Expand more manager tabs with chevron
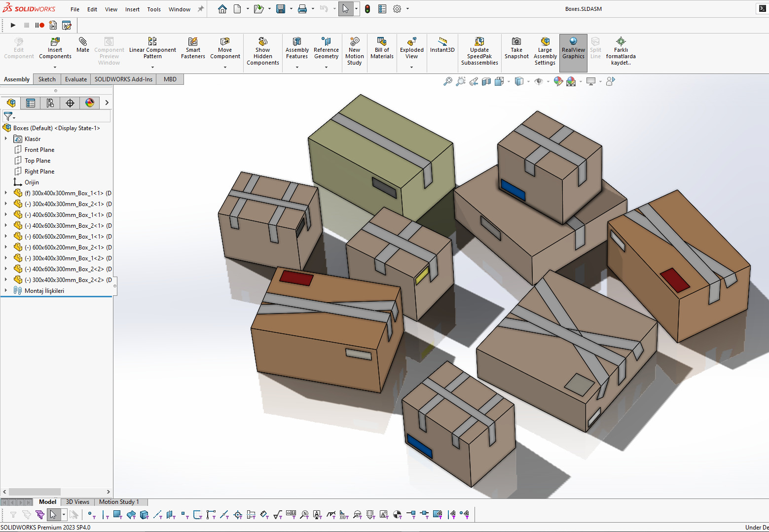Screen dimensions: 769x532 [107, 103]
